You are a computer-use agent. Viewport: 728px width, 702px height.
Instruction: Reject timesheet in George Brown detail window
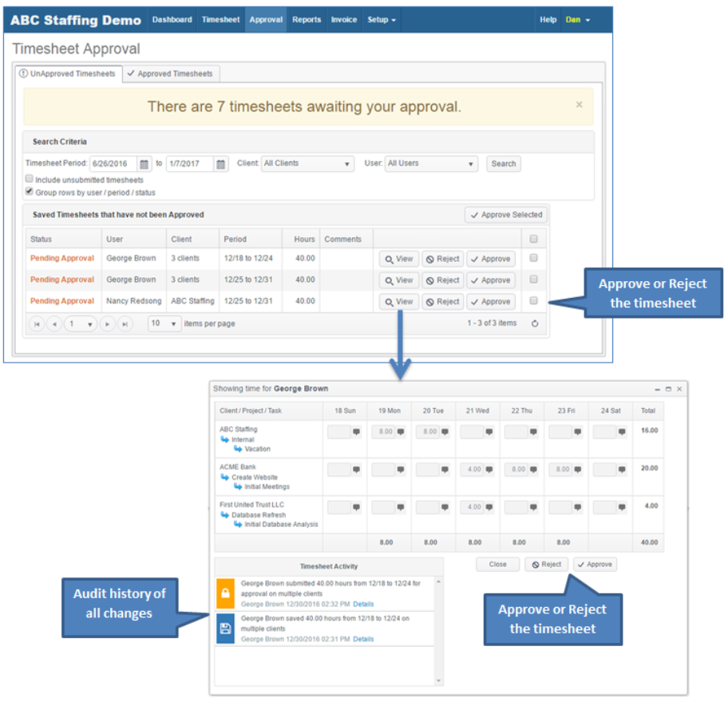(x=547, y=565)
